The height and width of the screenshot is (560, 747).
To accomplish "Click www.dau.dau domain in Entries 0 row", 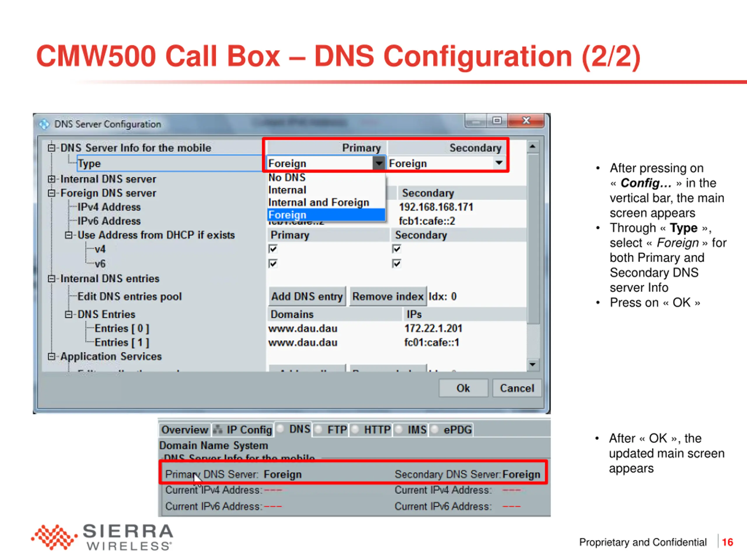I will click(303, 328).
